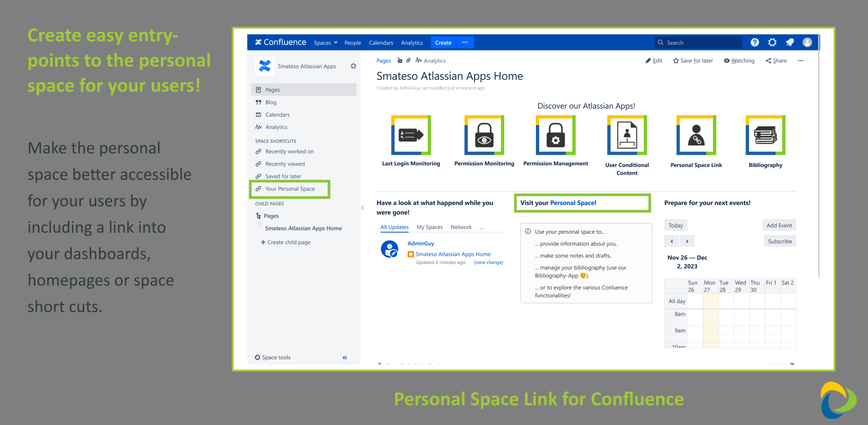The height and width of the screenshot is (425, 868).
Task: Click the Mon 27 calendar column header
Action: [x=709, y=286]
